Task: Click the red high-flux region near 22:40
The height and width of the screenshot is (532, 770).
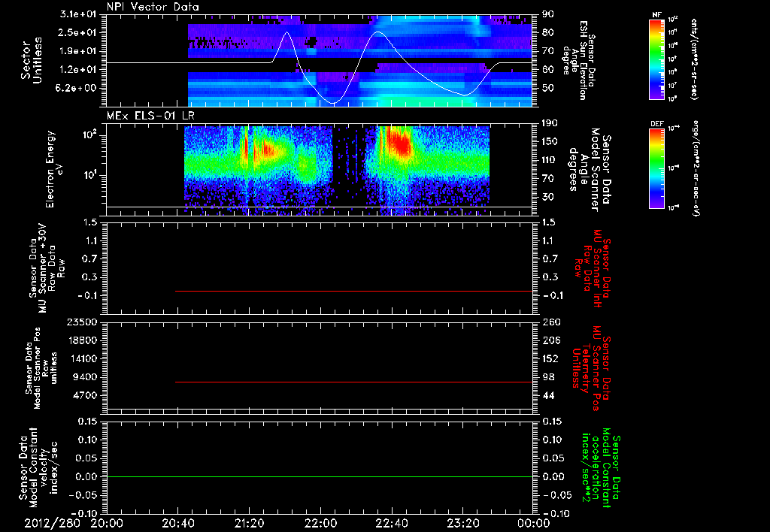Action: click(x=400, y=144)
